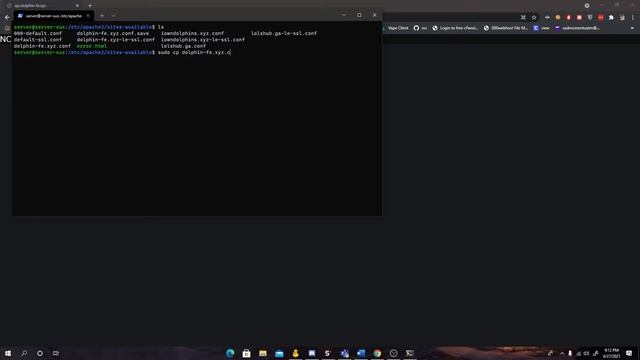Switch to Google Chrome on the taskbar
640x360 pixels.
pos(377,353)
